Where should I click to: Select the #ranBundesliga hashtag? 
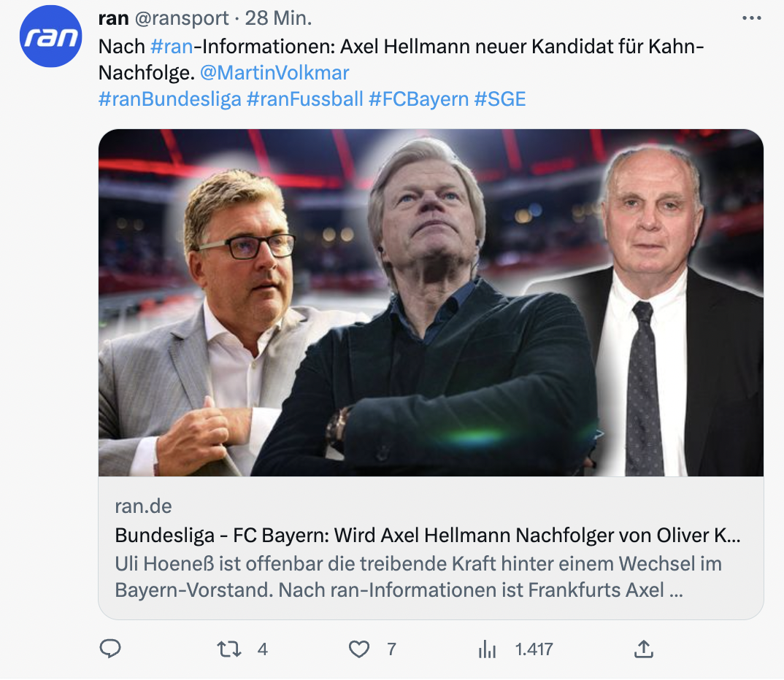click(x=169, y=98)
